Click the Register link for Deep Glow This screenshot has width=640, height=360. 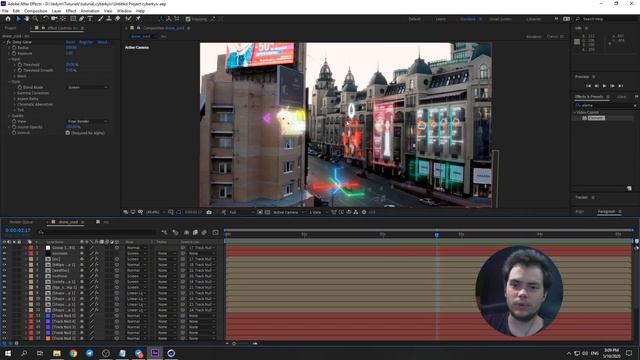[x=86, y=42]
